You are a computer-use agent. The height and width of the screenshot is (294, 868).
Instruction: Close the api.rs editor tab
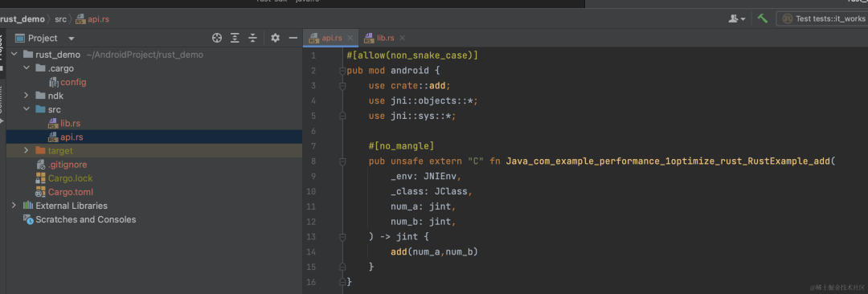pyautogui.click(x=350, y=39)
